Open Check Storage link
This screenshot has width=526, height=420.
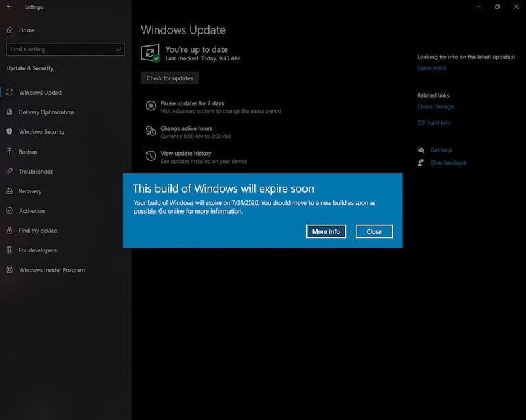click(435, 106)
